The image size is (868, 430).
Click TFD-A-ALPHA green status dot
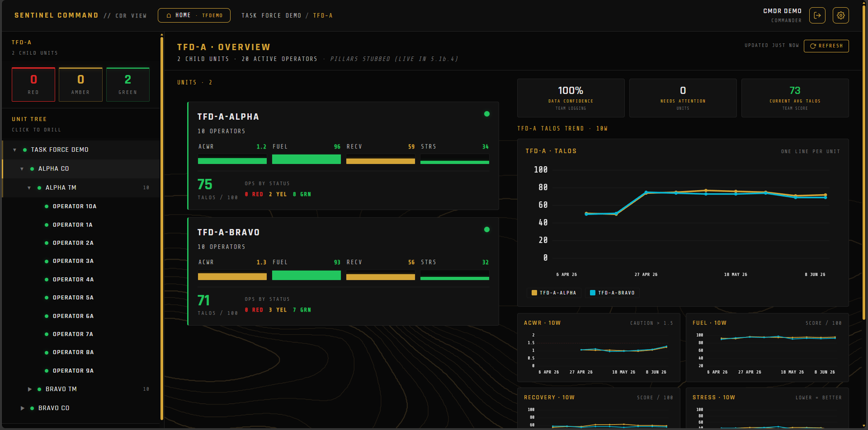click(487, 114)
